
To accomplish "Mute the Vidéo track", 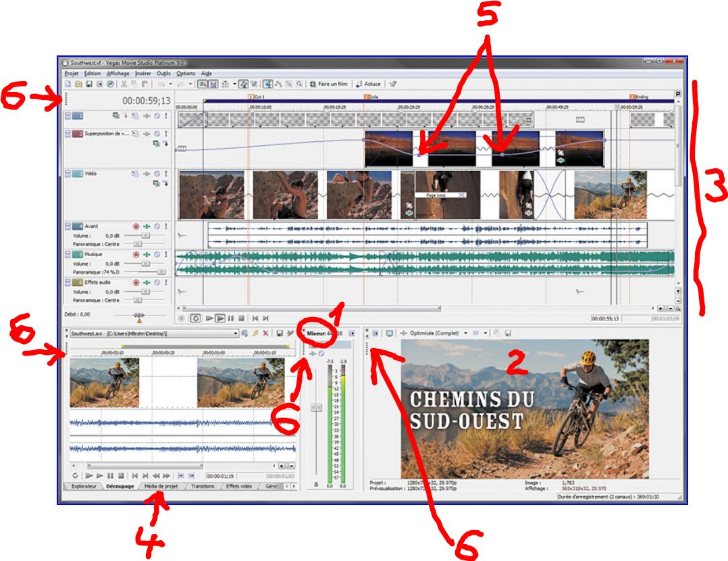I will coord(157,174).
